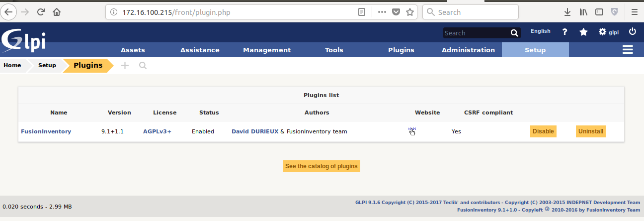The image size is (644, 221).
Task: Open GLPI help question mark
Action: pos(564,32)
